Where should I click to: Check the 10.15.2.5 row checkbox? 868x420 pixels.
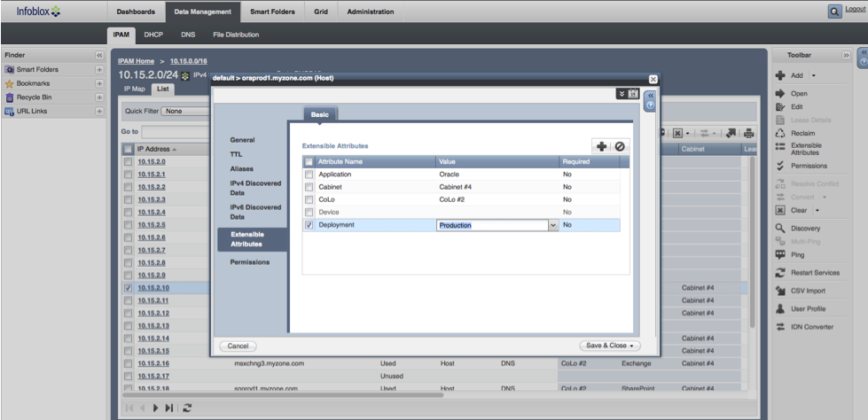click(x=129, y=225)
